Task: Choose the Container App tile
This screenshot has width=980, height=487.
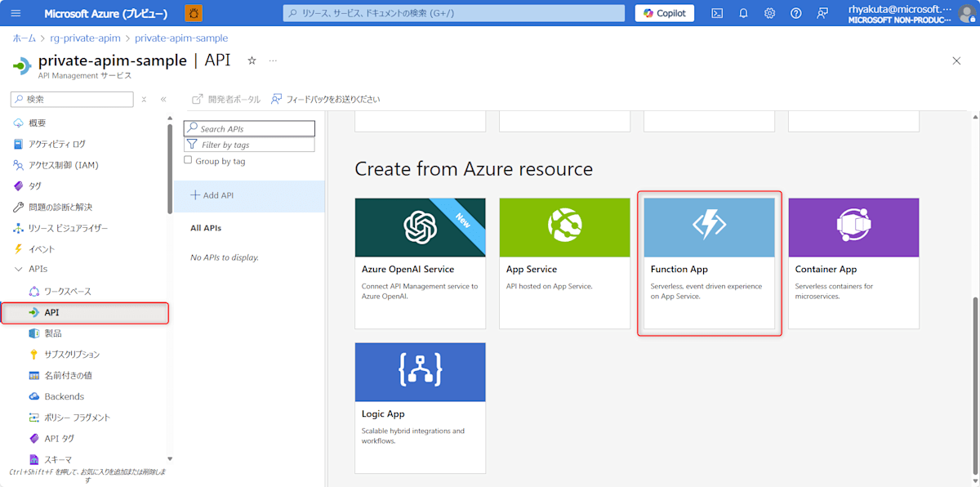Action: [853, 263]
